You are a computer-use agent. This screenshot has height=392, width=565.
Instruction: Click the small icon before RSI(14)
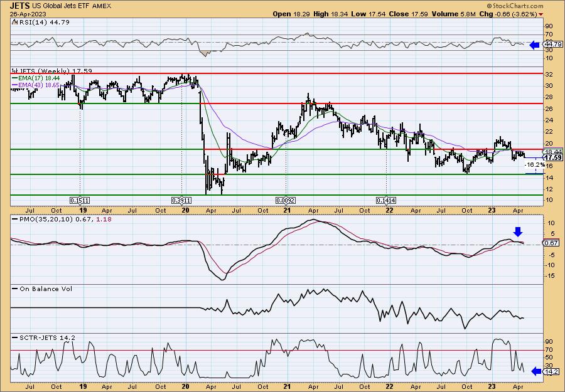[14, 23]
